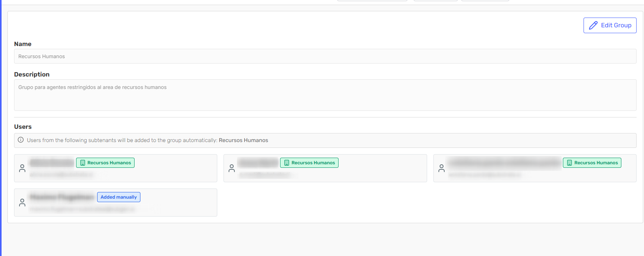Click into the Description text area
The image size is (644, 256).
point(325,95)
